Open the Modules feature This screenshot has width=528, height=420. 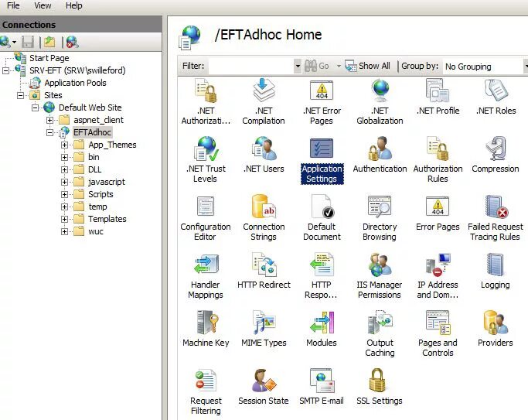point(322,329)
